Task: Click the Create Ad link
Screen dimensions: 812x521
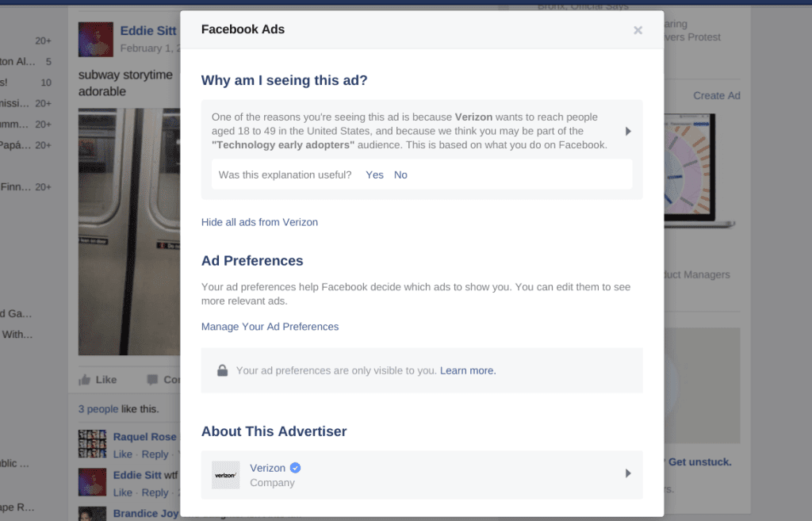Action: coord(716,95)
